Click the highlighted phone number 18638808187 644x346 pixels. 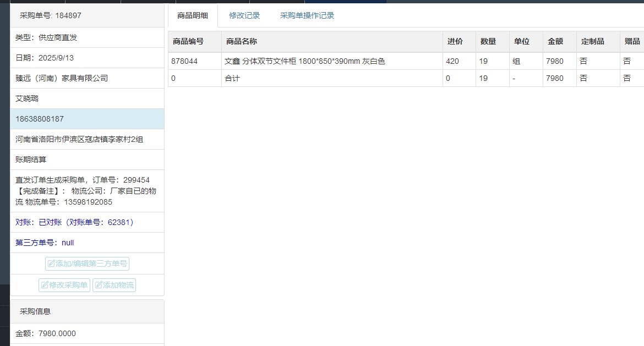coord(40,119)
